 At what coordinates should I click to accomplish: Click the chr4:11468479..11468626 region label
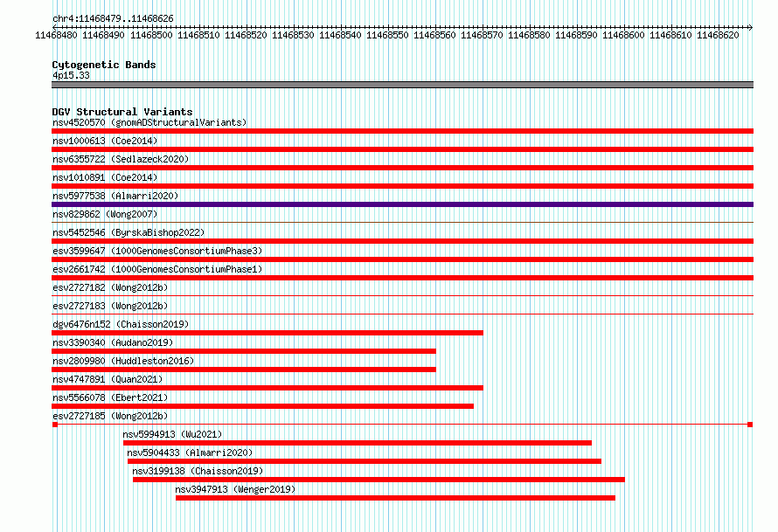click(113, 18)
